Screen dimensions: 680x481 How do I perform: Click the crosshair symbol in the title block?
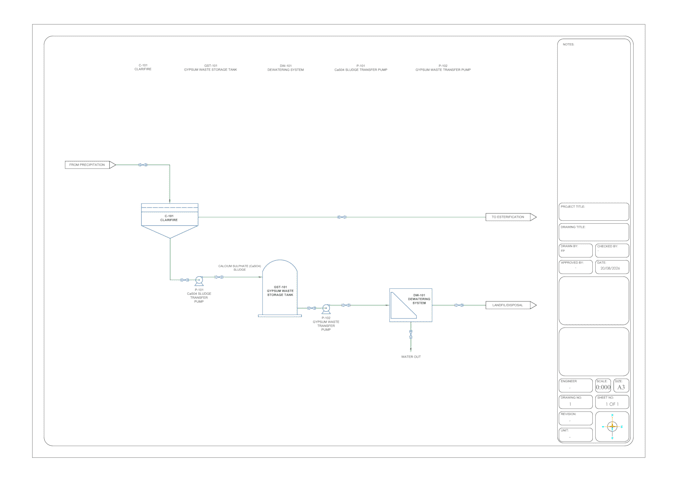pyautogui.click(x=612, y=427)
